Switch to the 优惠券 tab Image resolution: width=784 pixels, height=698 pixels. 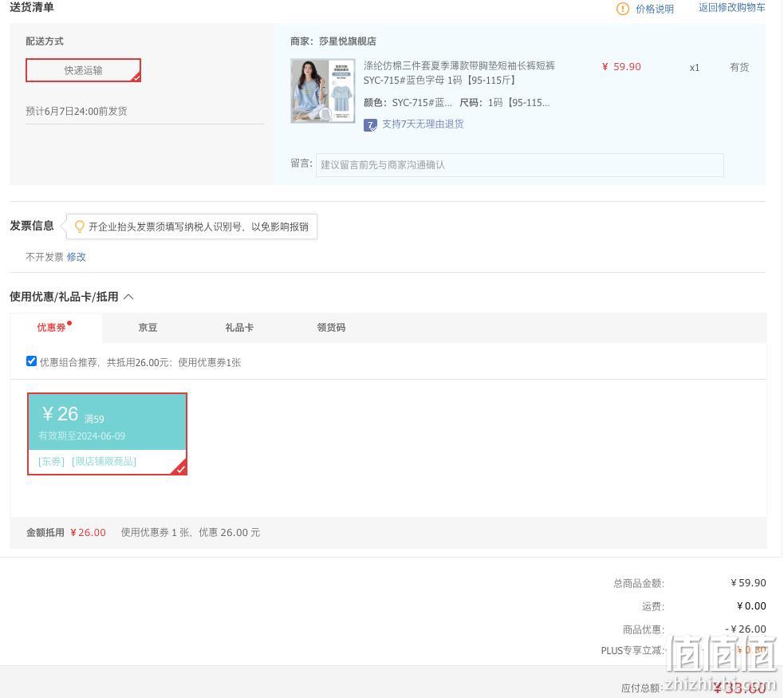(52, 328)
